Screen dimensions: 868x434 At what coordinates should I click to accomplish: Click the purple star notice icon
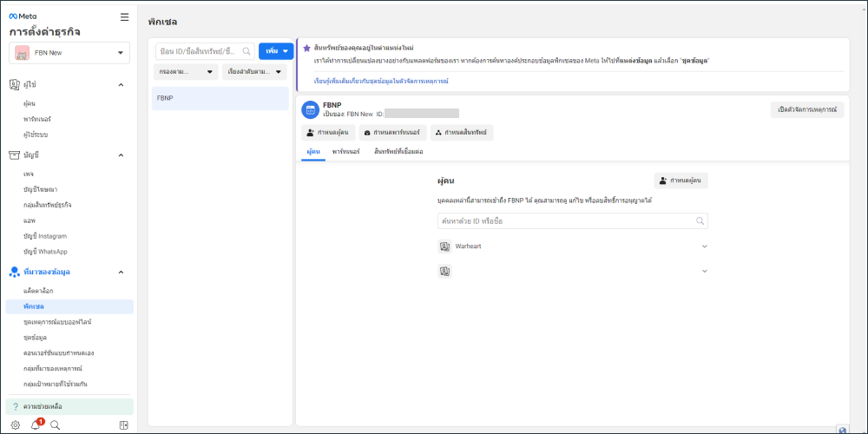click(x=306, y=48)
